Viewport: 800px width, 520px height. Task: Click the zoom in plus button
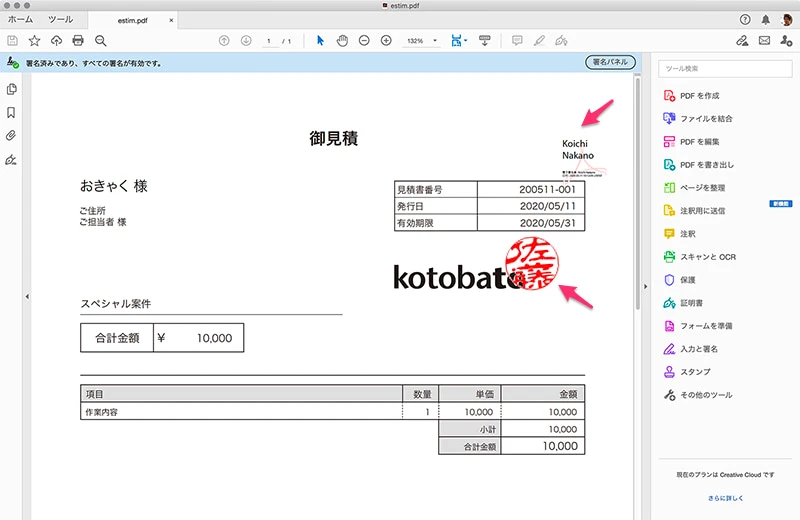[x=386, y=40]
